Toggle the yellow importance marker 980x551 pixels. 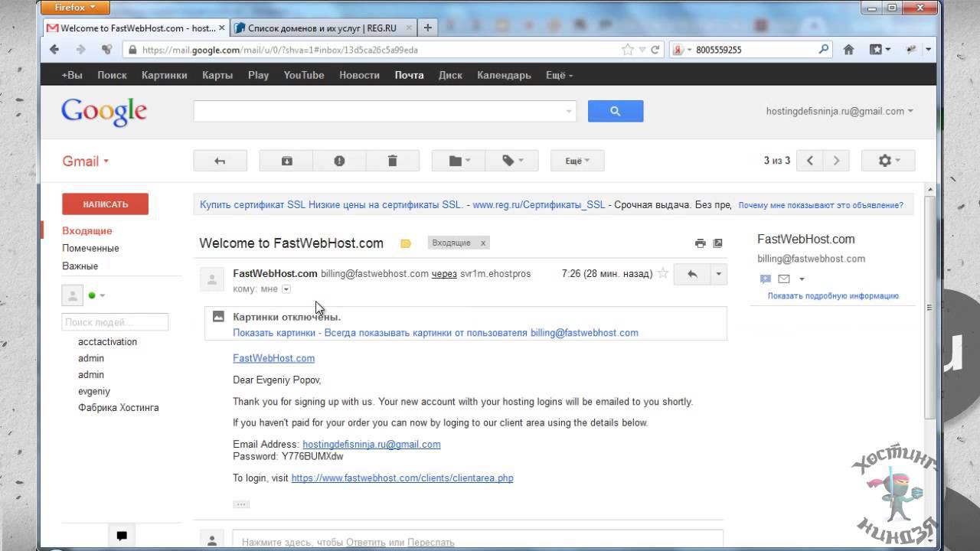point(406,243)
